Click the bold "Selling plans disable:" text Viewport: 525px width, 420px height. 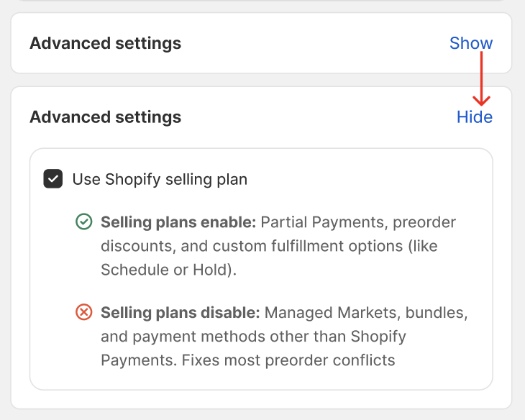click(x=180, y=313)
